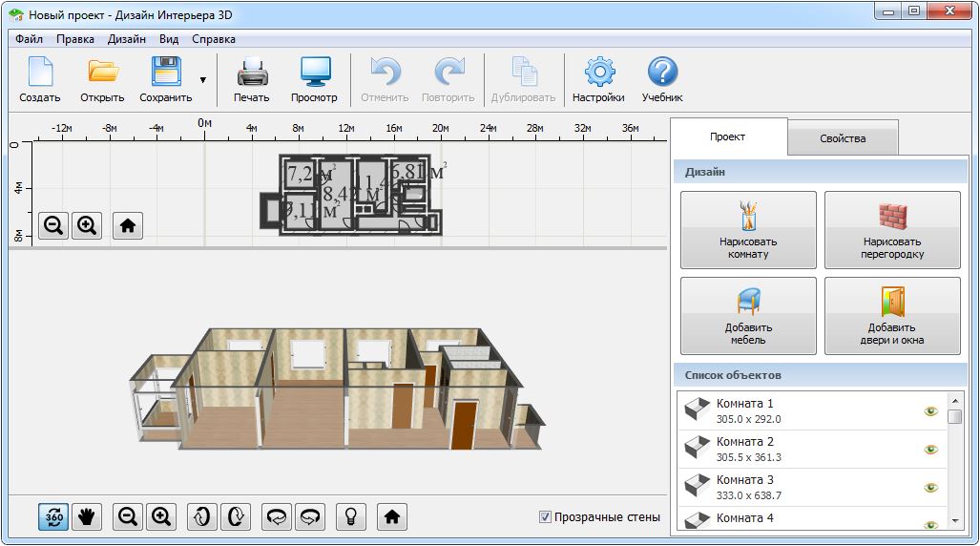Viewport: 980px width, 546px height.
Task: Reset 3D view with bottom home button
Action: (x=391, y=516)
